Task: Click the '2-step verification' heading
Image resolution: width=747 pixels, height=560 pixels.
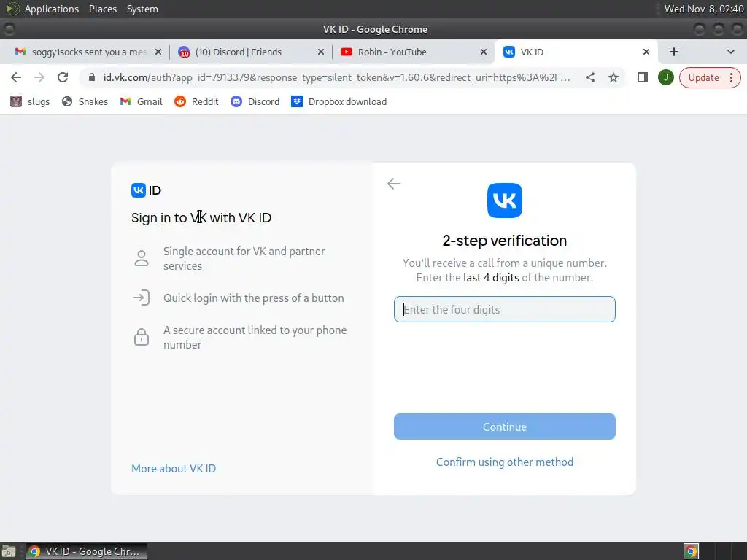Action: coord(505,241)
